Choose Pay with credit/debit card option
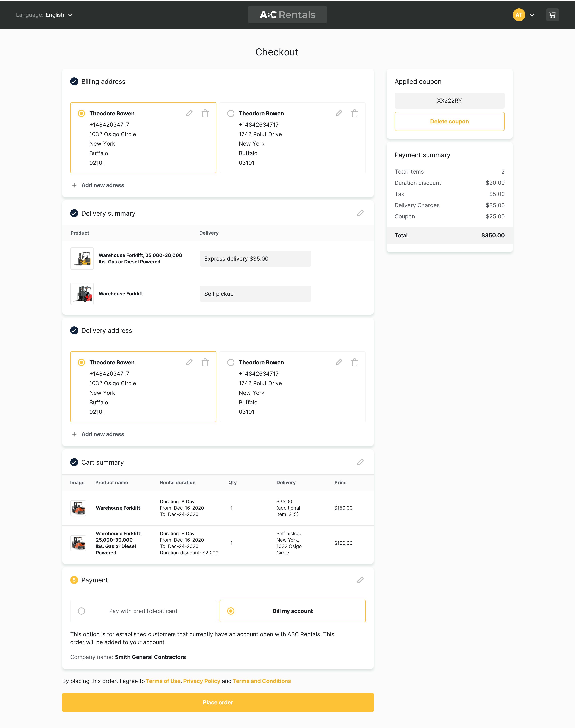This screenshot has height=728, width=575. coord(81,611)
